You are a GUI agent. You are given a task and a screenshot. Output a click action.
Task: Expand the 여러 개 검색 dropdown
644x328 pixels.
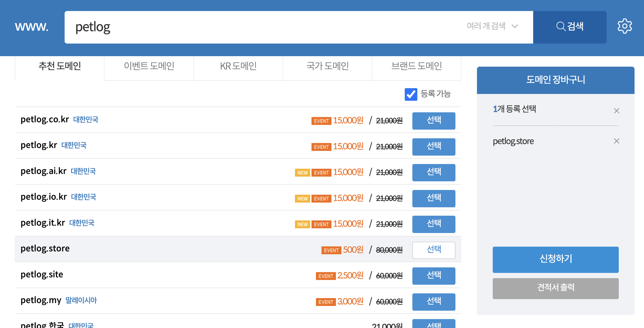pos(486,26)
